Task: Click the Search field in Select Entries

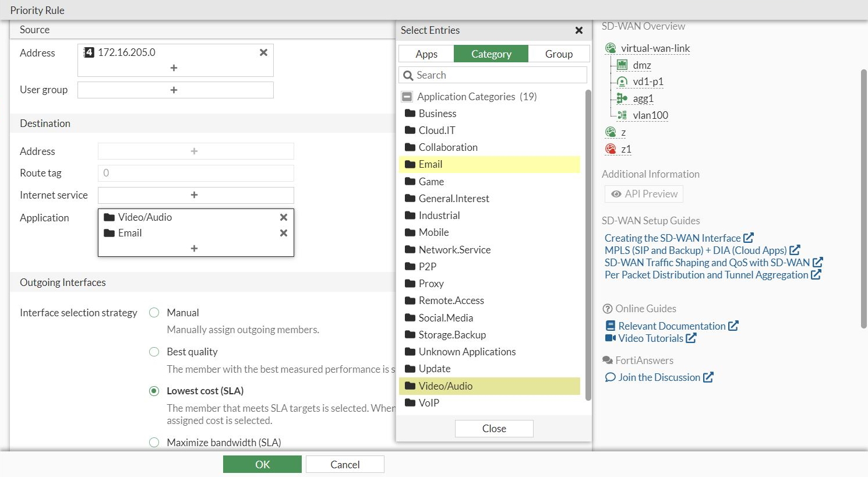Action: [x=498, y=75]
